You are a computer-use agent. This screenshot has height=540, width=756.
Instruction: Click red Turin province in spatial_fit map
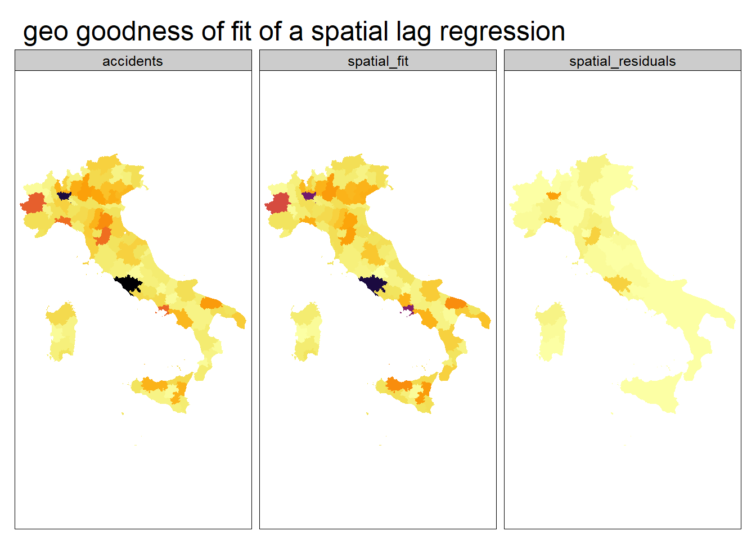point(279,202)
